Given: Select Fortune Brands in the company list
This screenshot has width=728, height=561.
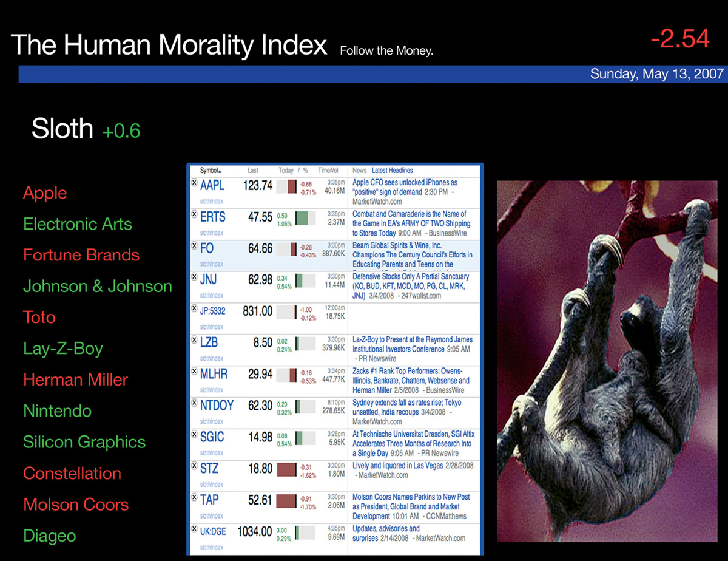Looking at the screenshot, I should tap(81, 255).
